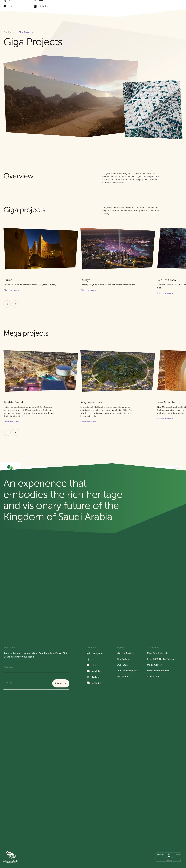Click the registration badge in the footer corner
The image size is (186, 868).
coord(169,857)
